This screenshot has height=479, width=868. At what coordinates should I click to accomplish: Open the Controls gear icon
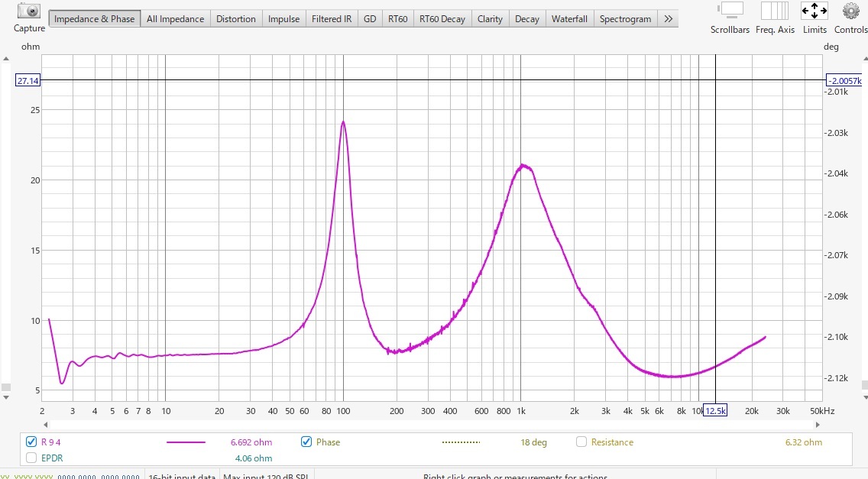(x=850, y=11)
